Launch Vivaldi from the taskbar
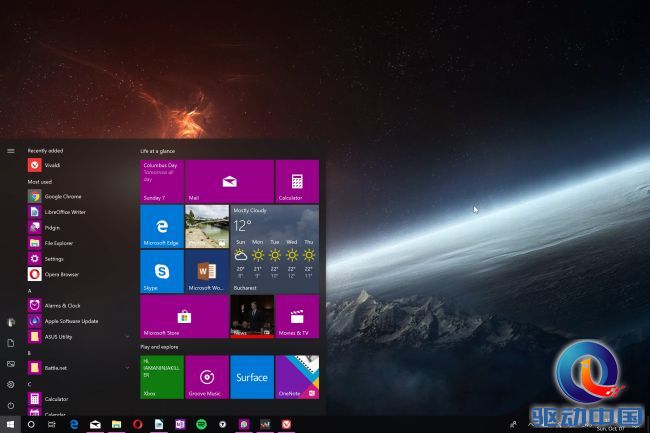Screen dimensions: 650x433 click(286, 424)
